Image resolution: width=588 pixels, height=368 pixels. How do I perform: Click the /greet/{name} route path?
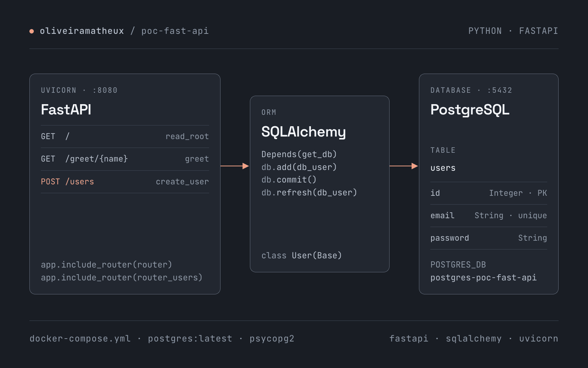click(x=97, y=159)
